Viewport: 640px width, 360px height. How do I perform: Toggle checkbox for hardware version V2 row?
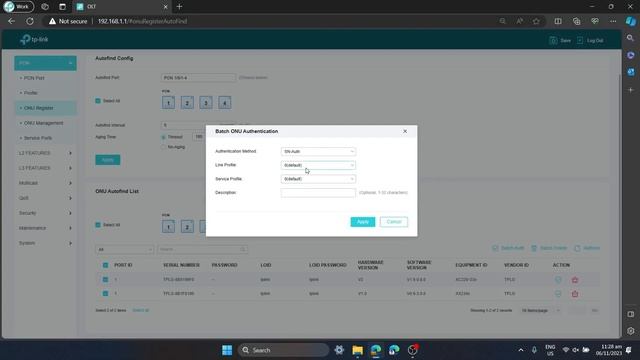[x=105, y=280]
